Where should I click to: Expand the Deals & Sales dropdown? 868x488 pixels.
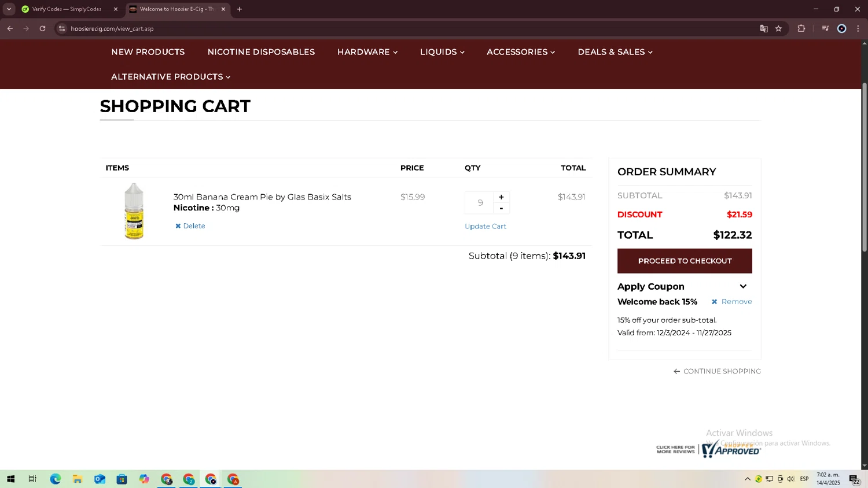615,52
